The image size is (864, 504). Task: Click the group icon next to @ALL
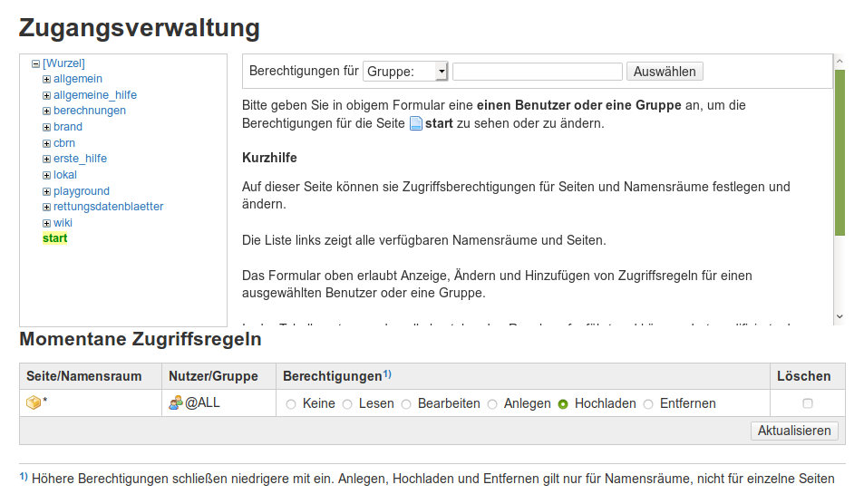tap(176, 403)
